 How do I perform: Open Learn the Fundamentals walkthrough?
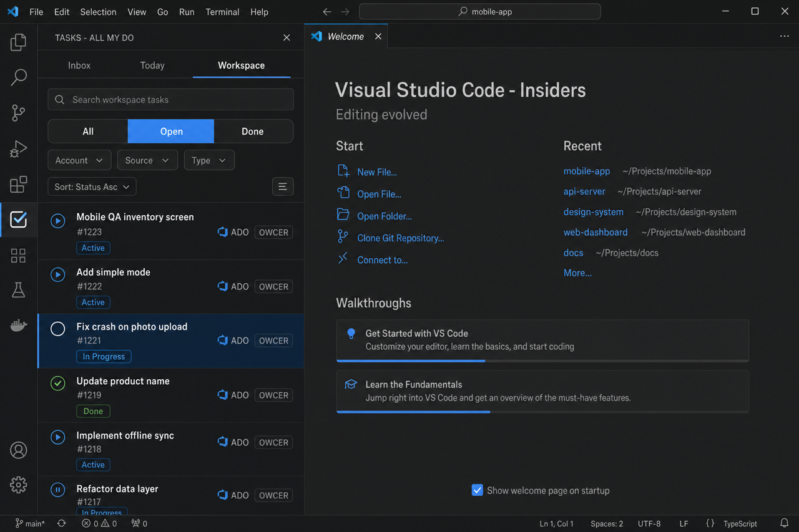542,392
